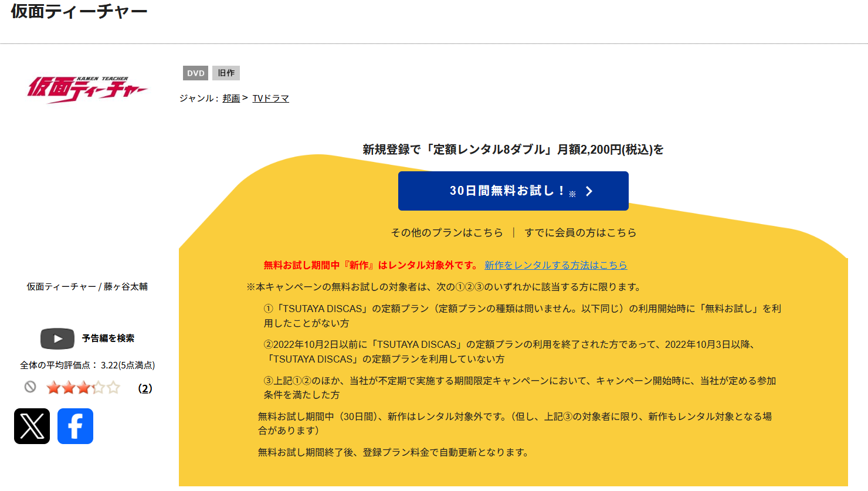Screen dimensions: 868x491
Task: Click condition ① about TSUTAYA DISCAS 定額プラン
Action: 523,316
